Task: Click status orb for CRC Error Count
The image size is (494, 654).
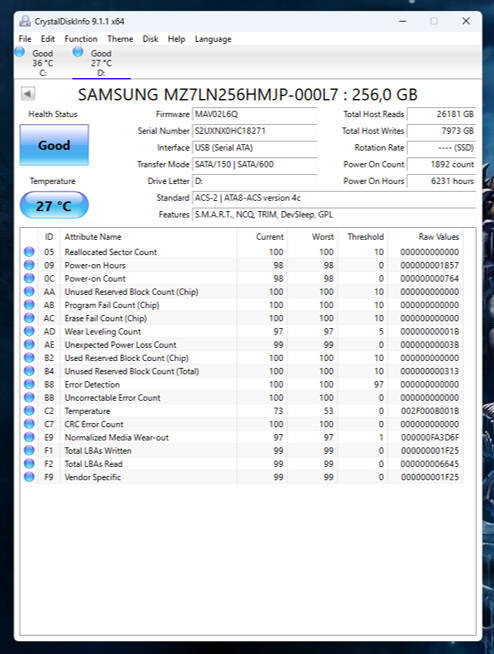Action: click(29, 424)
